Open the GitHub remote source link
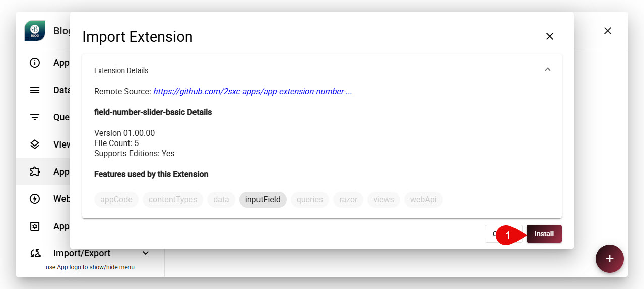644x289 pixels. (x=252, y=92)
